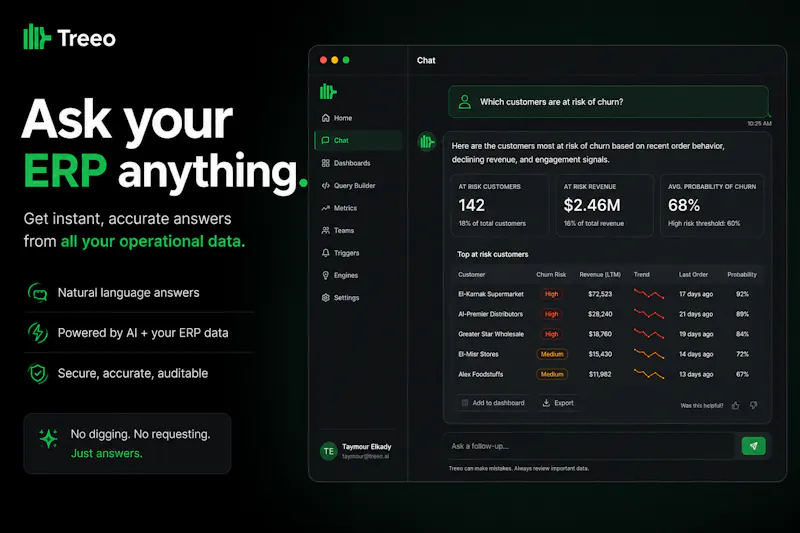
Task: Click the $72,523 revenue value
Action: (x=600, y=294)
